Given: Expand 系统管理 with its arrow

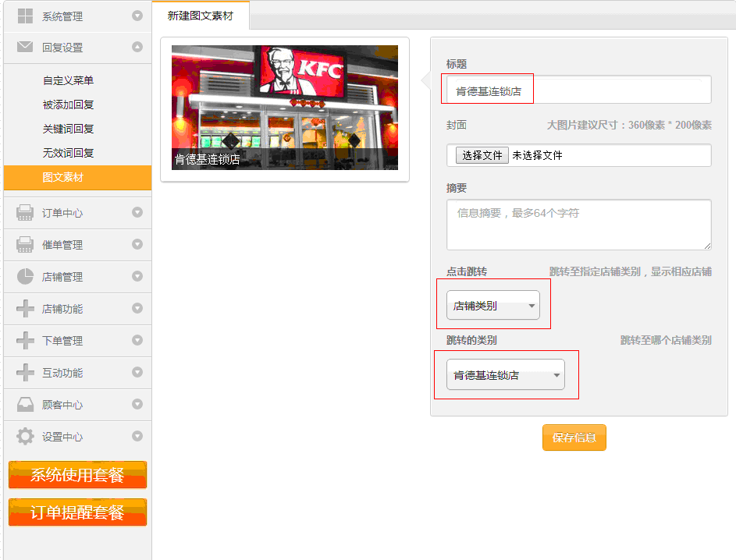Looking at the screenshot, I should [x=137, y=16].
